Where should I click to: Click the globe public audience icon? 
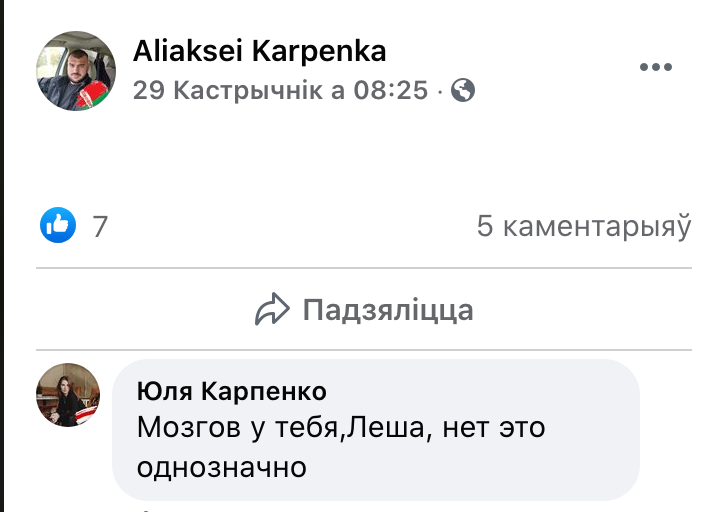(x=463, y=91)
